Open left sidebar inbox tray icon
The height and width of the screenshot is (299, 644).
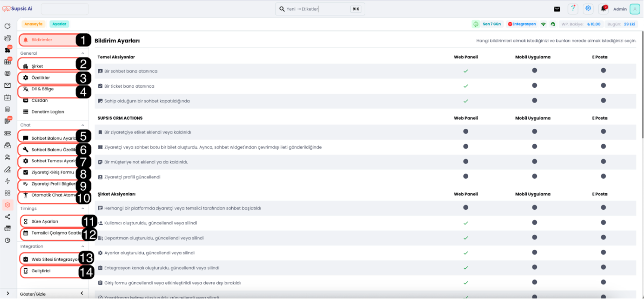pyautogui.click(x=8, y=145)
